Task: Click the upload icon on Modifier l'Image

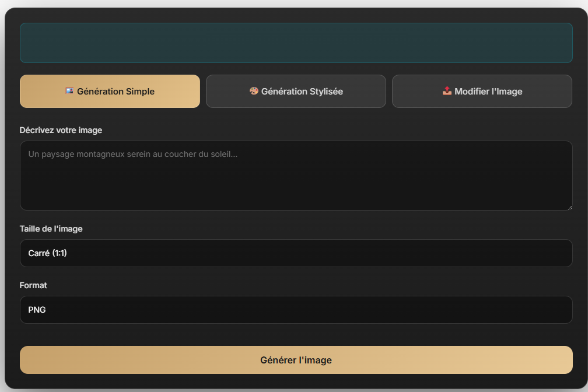Action: tap(447, 91)
